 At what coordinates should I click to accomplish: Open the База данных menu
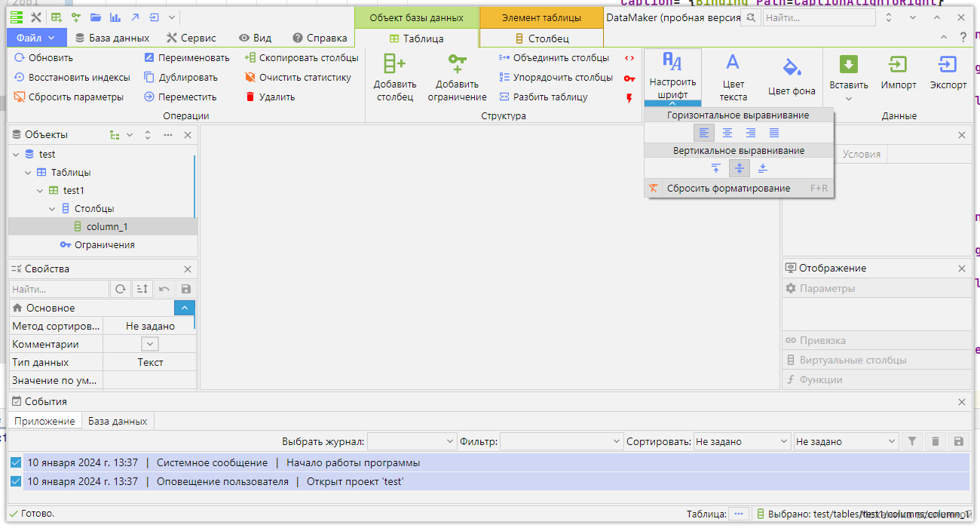tap(112, 38)
